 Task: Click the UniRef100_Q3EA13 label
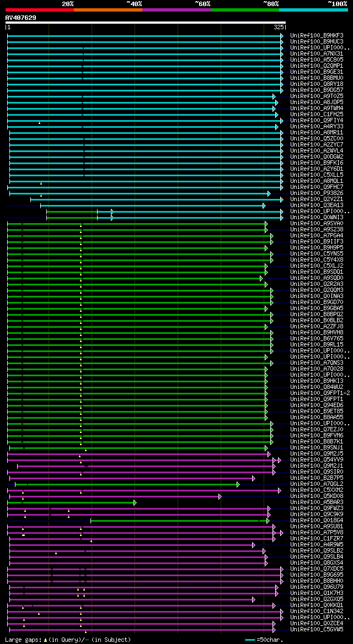point(317,205)
